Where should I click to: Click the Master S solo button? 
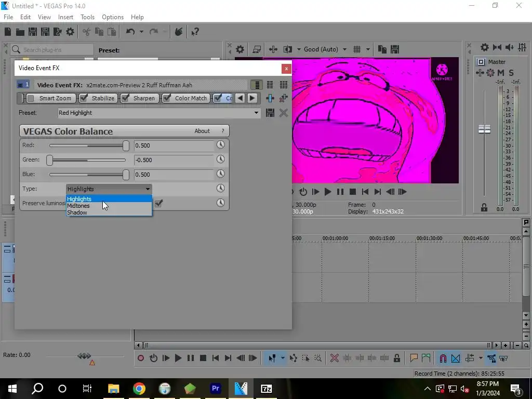point(511,73)
